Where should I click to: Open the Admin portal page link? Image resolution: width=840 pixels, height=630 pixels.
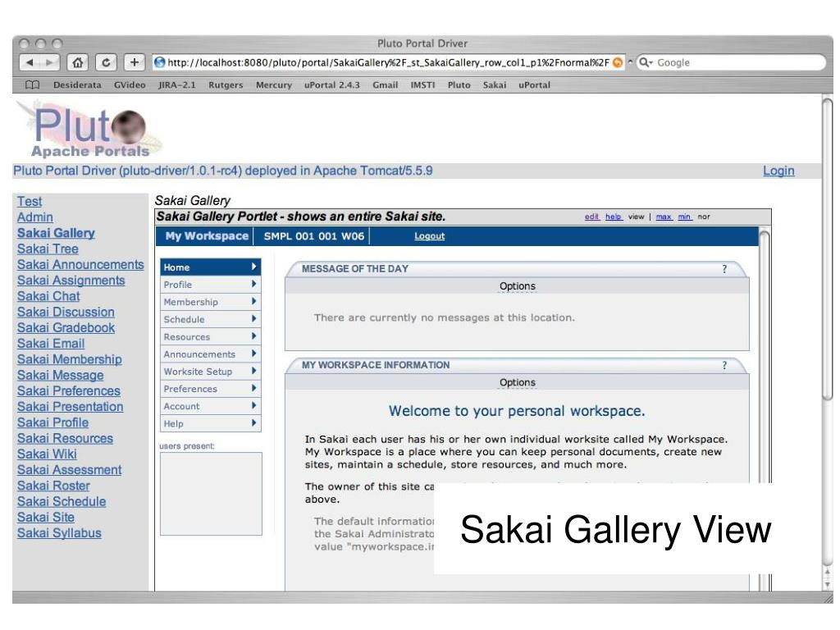tap(34, 217)
